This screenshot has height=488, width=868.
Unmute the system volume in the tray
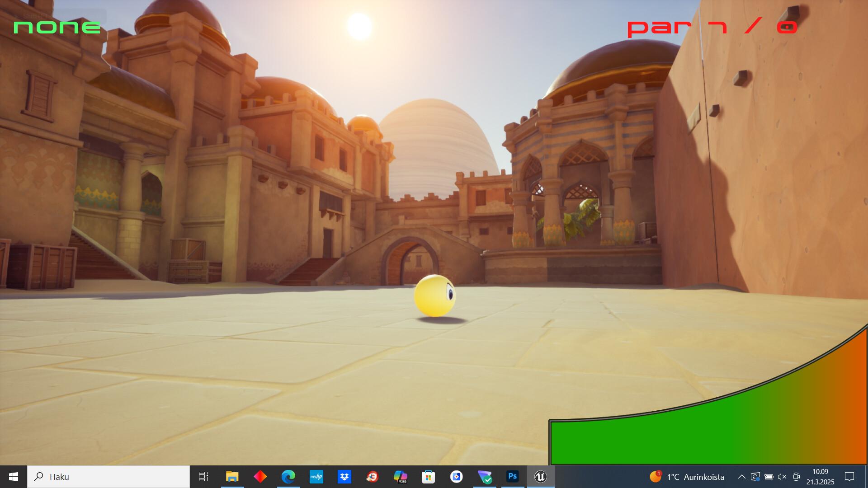point(782,477)
